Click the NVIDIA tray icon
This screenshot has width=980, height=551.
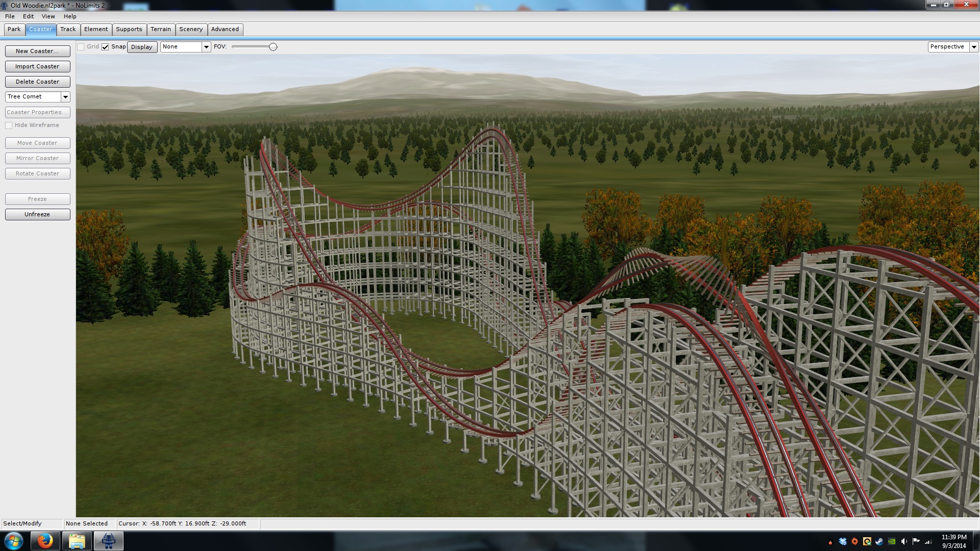tap(892, 541)
